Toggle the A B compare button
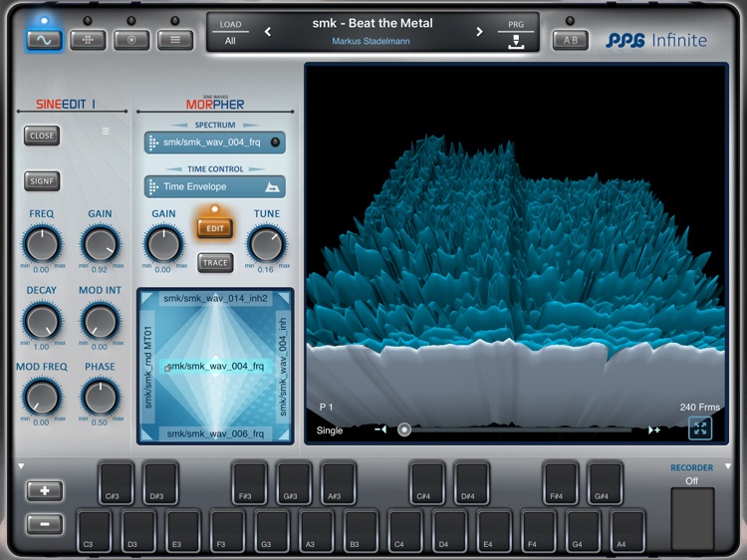 [571, 40]
